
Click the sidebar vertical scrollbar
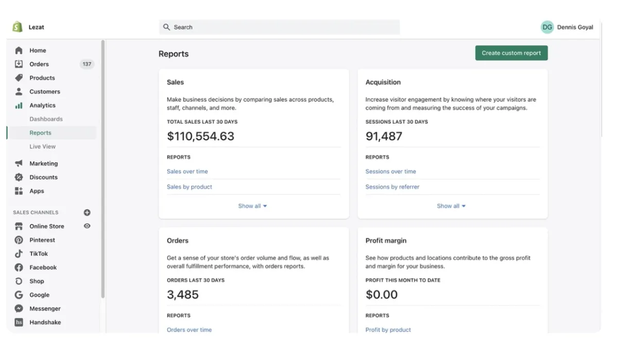[103, 170]
